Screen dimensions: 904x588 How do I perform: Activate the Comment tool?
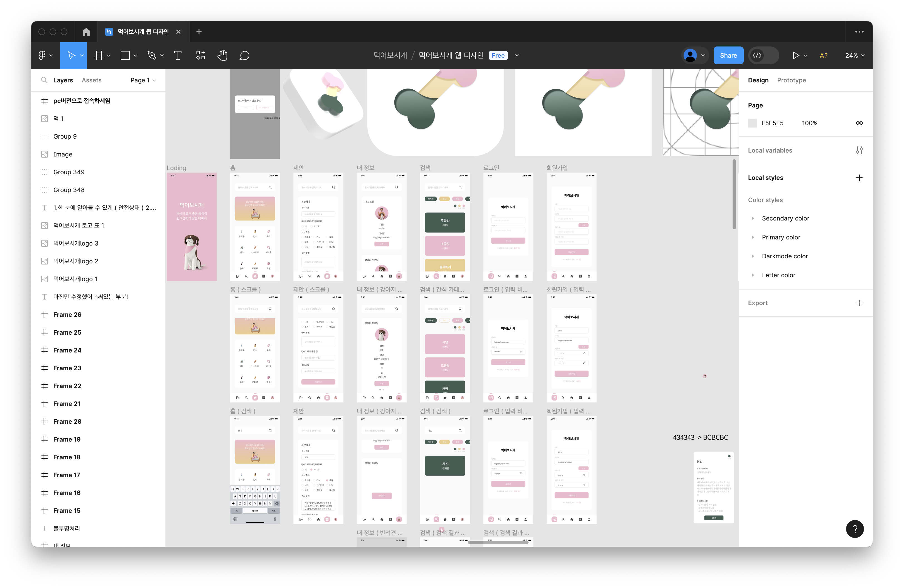244,55
